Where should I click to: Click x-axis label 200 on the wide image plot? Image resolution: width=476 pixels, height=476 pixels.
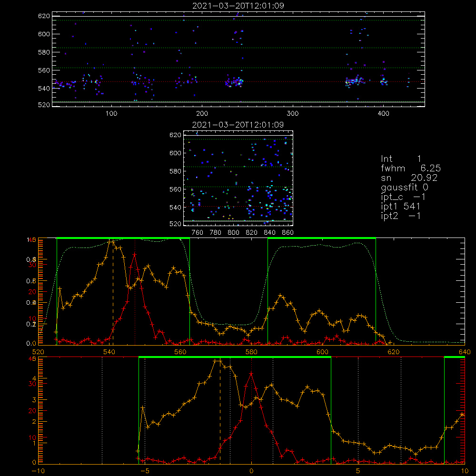(x=202, y=114)
